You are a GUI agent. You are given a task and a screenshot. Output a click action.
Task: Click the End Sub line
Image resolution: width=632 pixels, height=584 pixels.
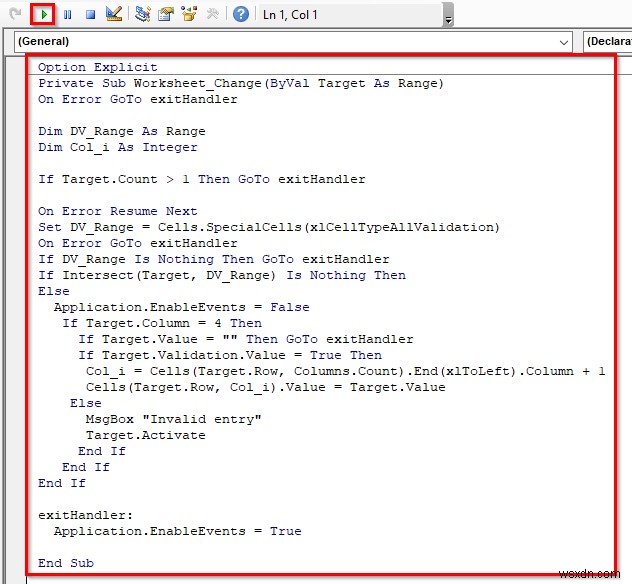(66, 563)
